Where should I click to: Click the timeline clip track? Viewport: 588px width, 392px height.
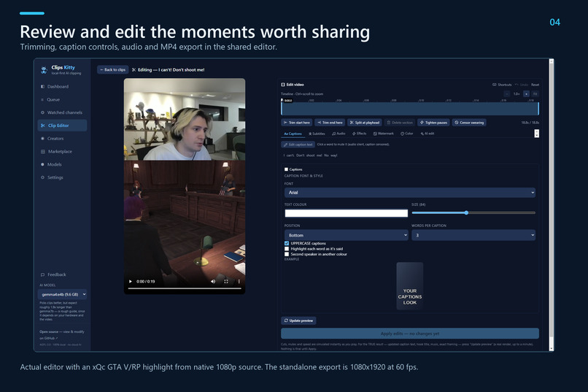click(410, 109)
